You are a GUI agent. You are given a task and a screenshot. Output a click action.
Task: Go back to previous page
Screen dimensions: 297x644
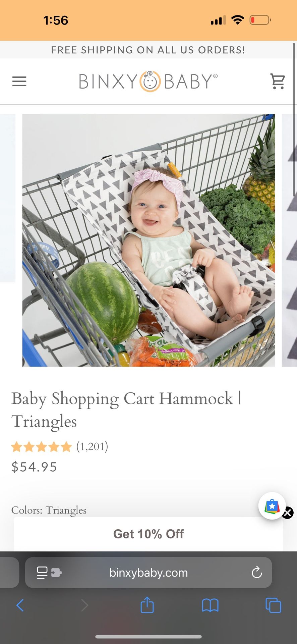[x=20, y=605]
